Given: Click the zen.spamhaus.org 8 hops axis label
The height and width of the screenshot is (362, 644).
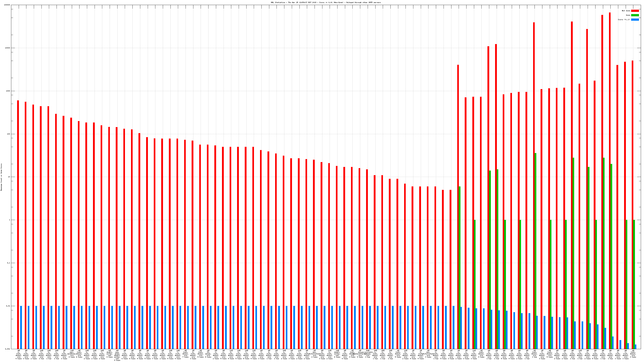Looking at the screenshot, I should pyautogui.click(x=72, y=354).
